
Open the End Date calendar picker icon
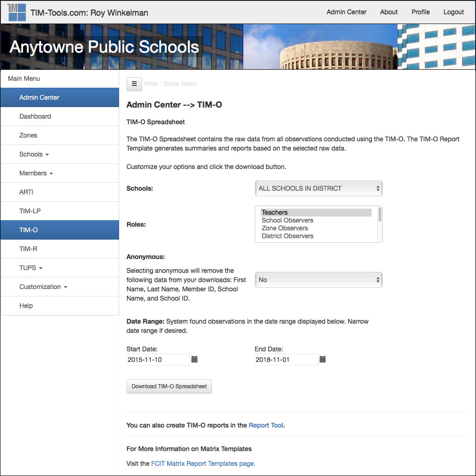tap(323, 360)
